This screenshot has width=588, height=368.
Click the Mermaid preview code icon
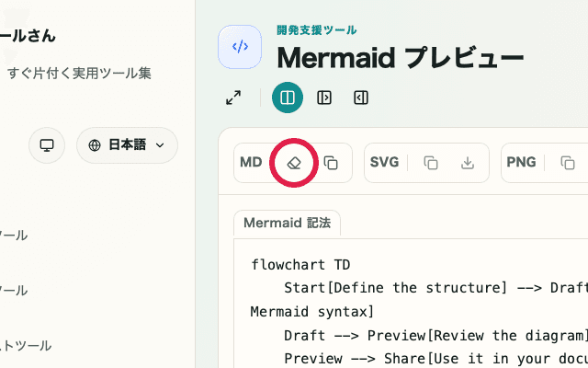(240, 47)
